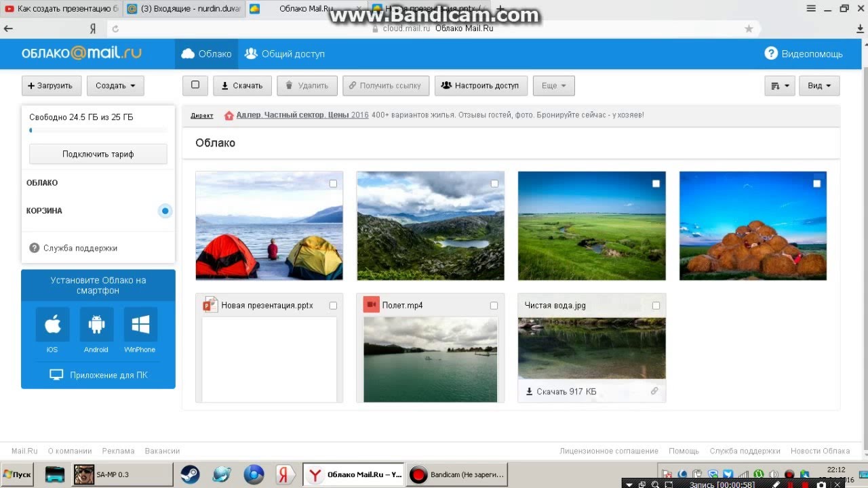Select ОБЛАКО in the sidebar
This screenshot has height=488, width=868.
(x=42, y=183)
